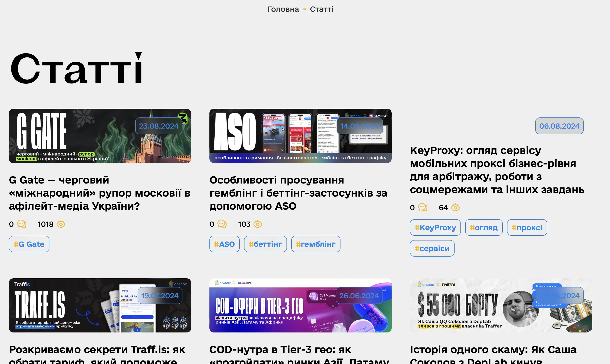Select the #ASO tag
Viewport: 610px width, 364px height.
click(x=224, y=244)
